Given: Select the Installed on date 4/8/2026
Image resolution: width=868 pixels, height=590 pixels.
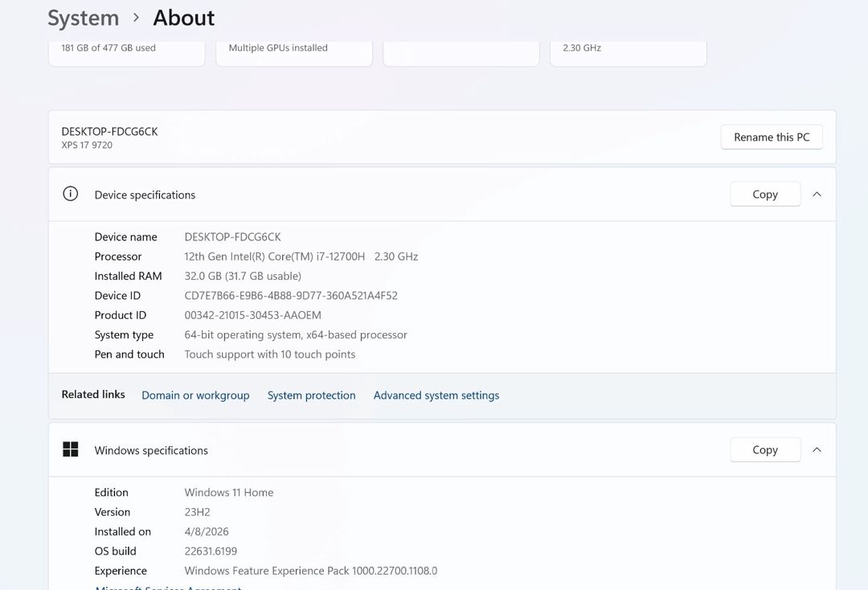Looking at the screenshot, I should [207, 531].
